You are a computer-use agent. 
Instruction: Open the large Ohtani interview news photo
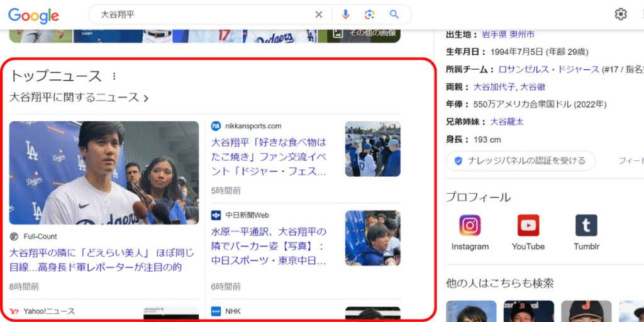(x=104, y=173)
